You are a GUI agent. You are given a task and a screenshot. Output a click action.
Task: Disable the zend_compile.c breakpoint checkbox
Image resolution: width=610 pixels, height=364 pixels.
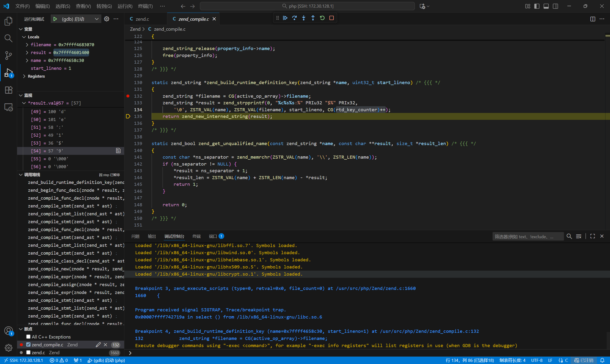(x=28, y=344)
